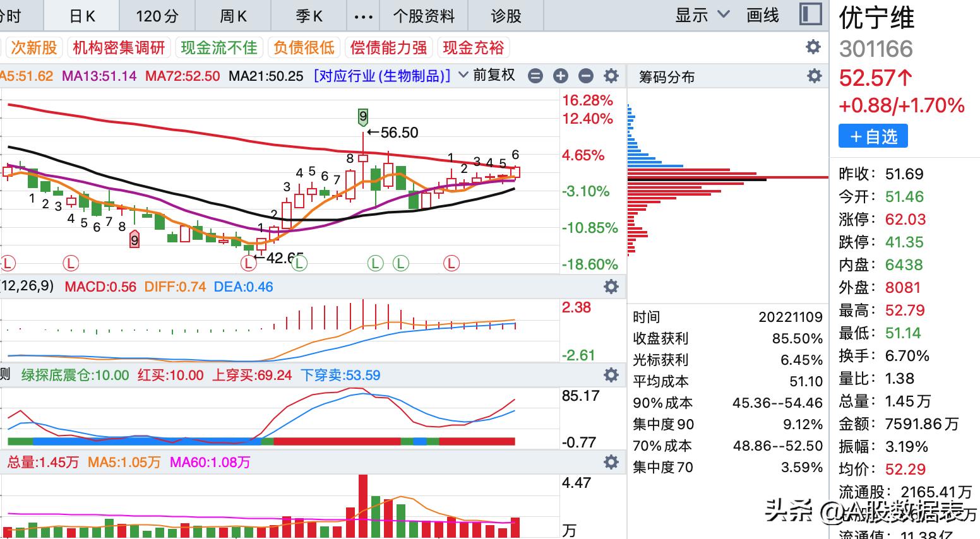Click the 总量:1.45万 volume label

pyautogui.click(x=43, y=463)
